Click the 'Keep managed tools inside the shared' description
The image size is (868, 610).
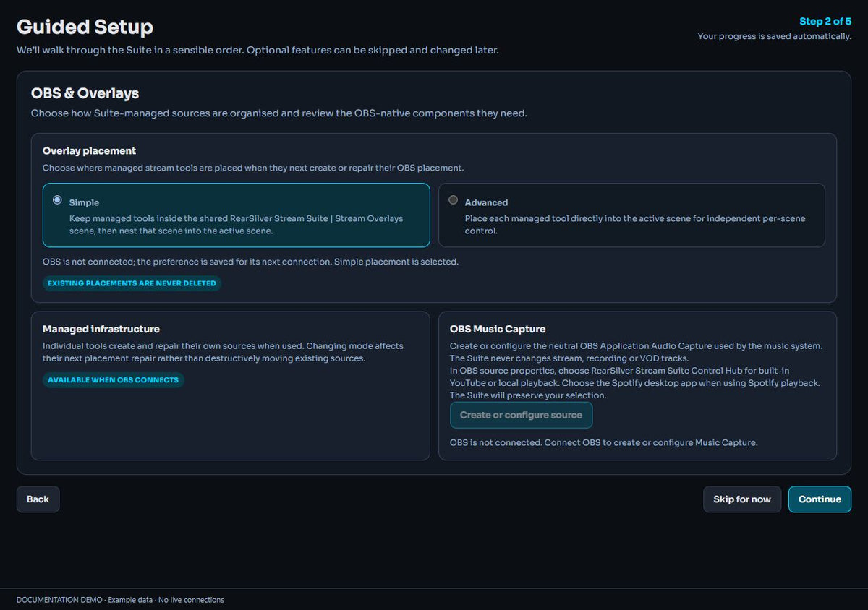point(236,224)
